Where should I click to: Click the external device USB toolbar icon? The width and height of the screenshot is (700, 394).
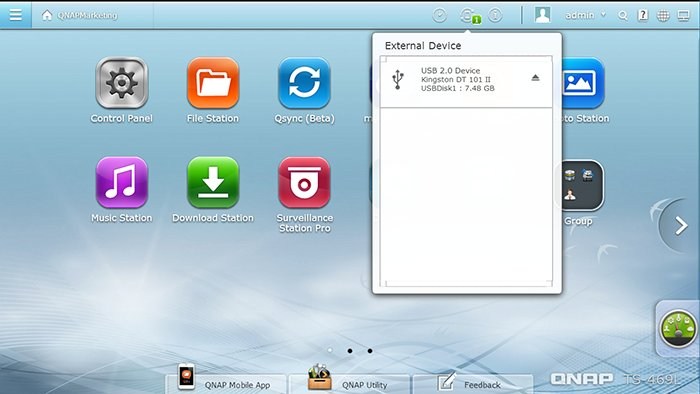click(470, 16)
